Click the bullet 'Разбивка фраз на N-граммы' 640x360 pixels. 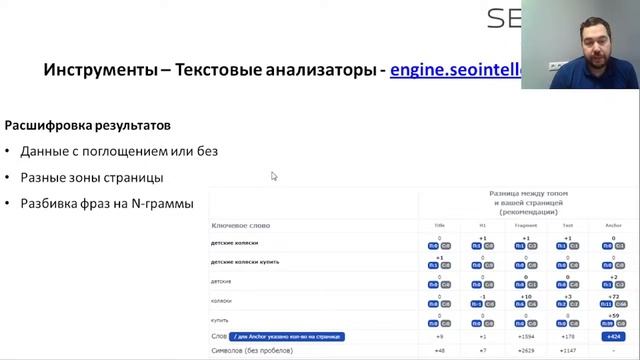(x=107, y=203)
